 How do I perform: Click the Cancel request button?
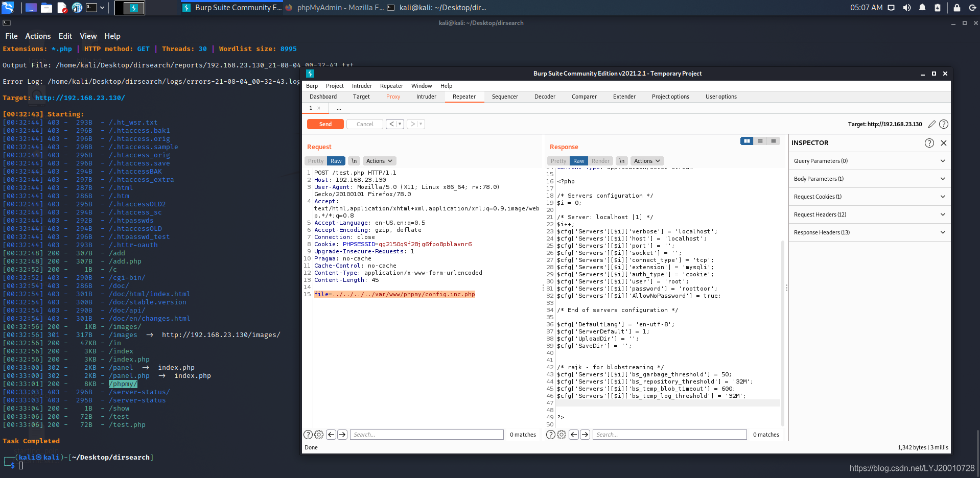pos(365,124)
